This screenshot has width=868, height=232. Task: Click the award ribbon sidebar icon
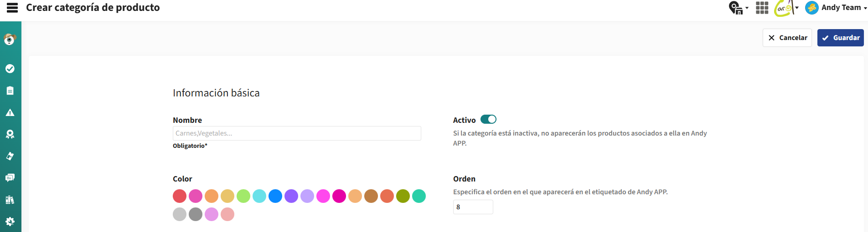coord(10,134)
